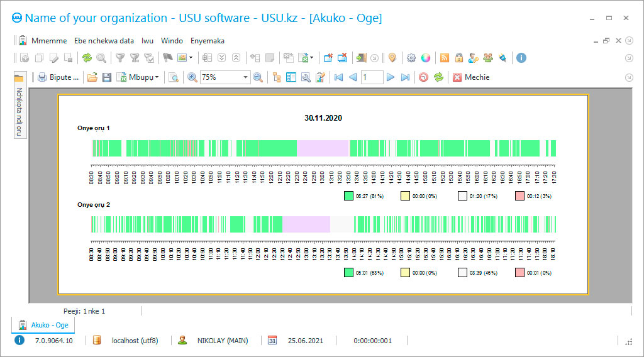The height and width of the screenshot is (357, 644).
Task: Expand the picture icon dropdown arrow
Action: pyautogui.click(x=191, y=58)
